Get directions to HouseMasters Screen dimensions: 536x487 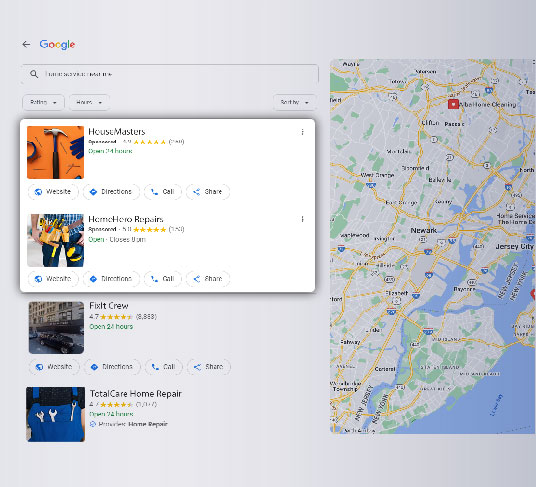point(111,192)
